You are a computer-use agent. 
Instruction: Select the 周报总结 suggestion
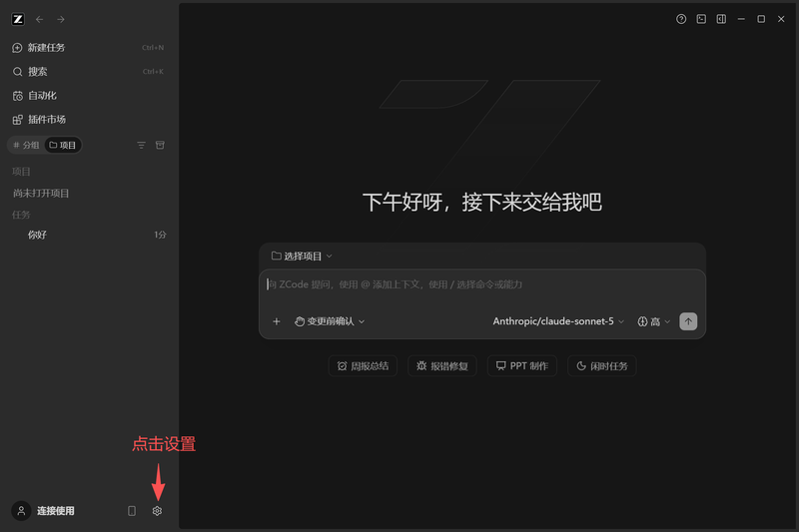click(364, 366)
